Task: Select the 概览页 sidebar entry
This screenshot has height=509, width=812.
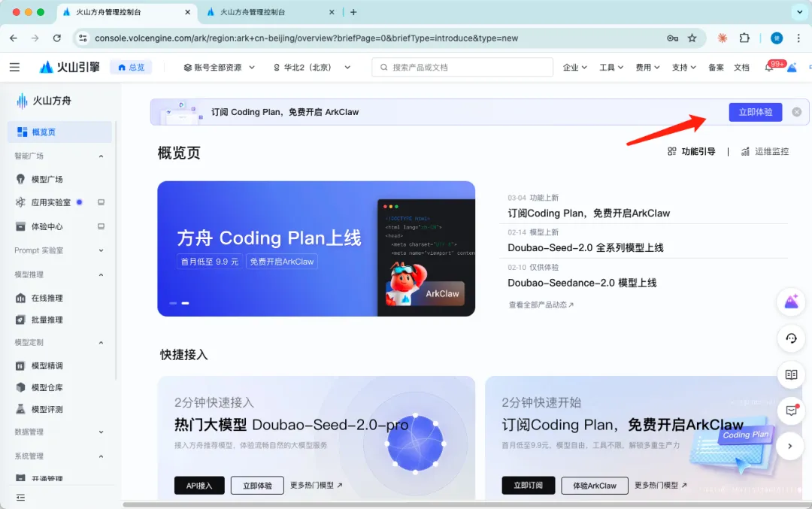Action: tap(59, 132)
